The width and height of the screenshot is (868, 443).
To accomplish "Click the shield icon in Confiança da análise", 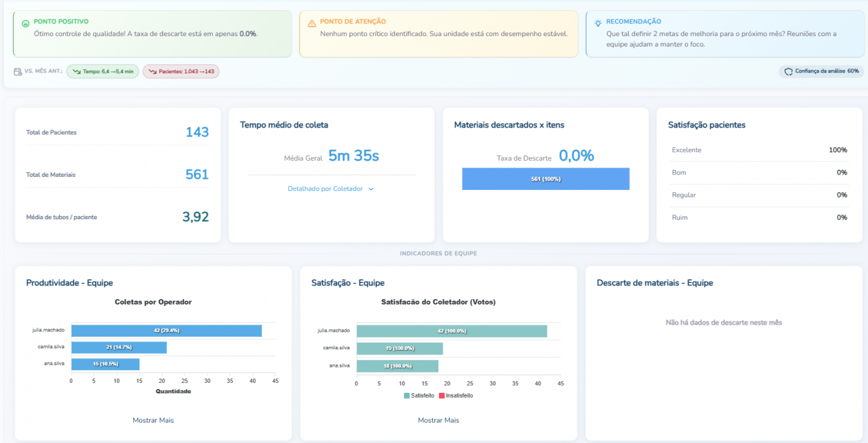I will [x=789, y=72].
